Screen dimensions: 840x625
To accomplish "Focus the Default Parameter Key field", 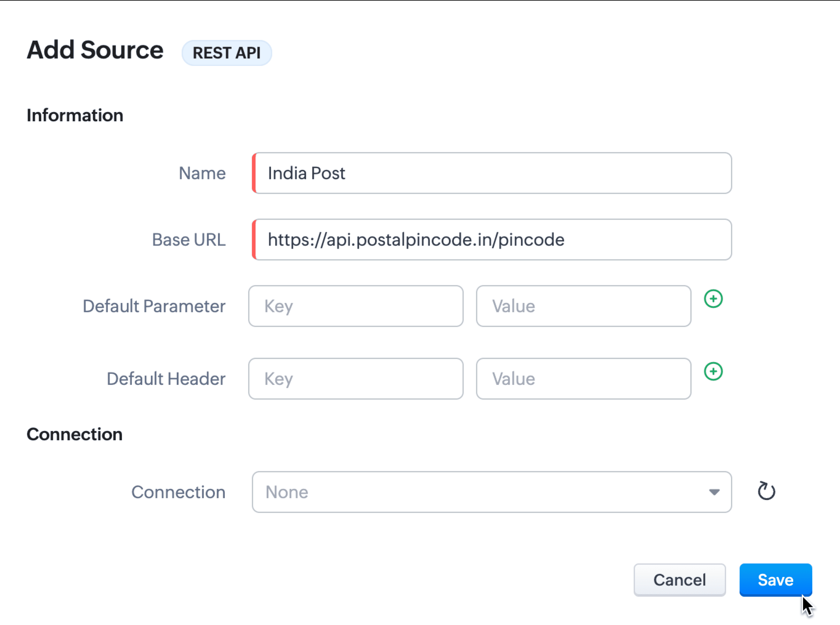I will click(356, 306).
